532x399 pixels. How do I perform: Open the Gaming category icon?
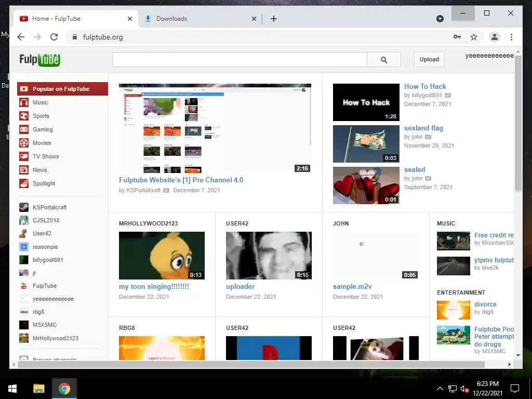click(x=24, y=129)
